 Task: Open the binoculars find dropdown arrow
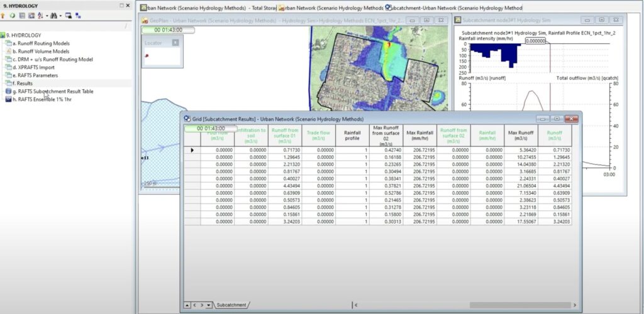pyautogui.click(x=60, y=15)
